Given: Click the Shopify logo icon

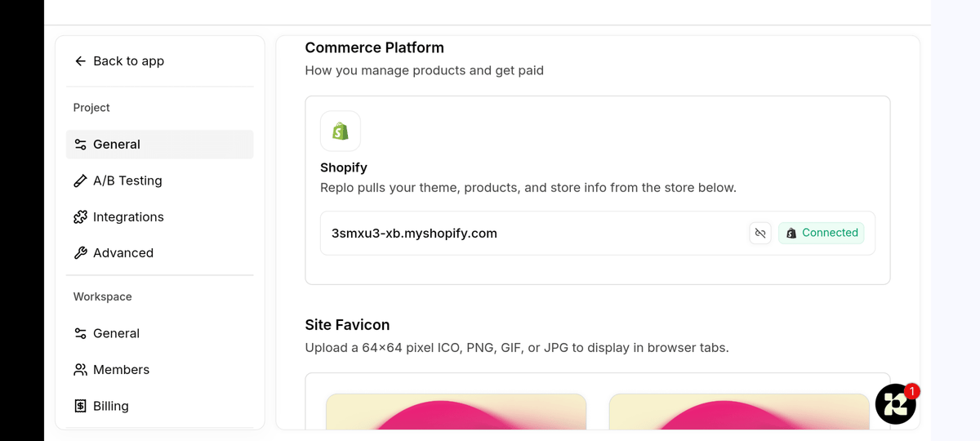Looking at the screenshot, I should pos(341,131).
